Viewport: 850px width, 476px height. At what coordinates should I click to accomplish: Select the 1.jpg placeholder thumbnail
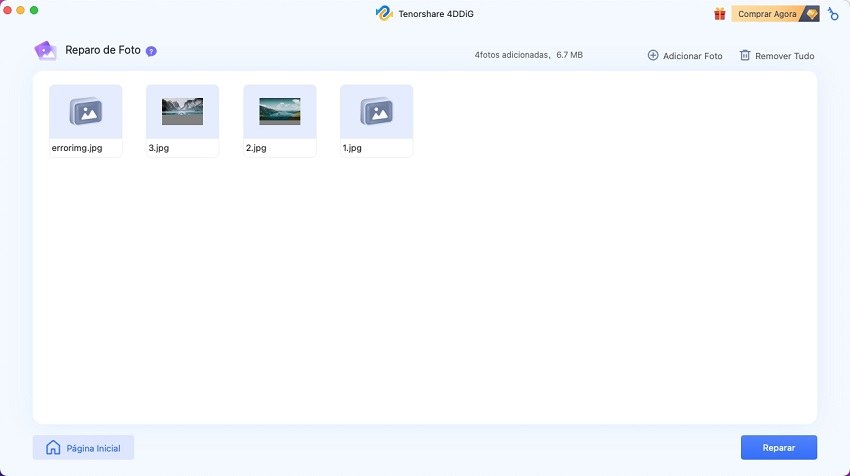click(x=377, y=112)
